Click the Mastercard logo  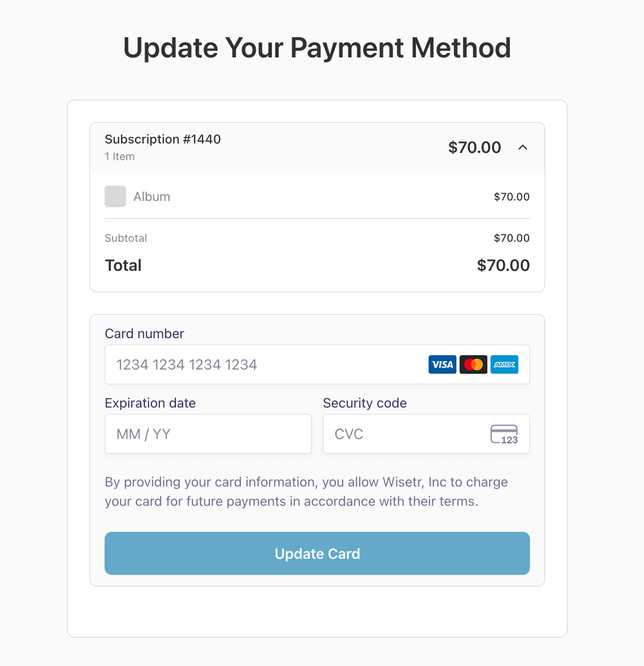coord(473,365)
